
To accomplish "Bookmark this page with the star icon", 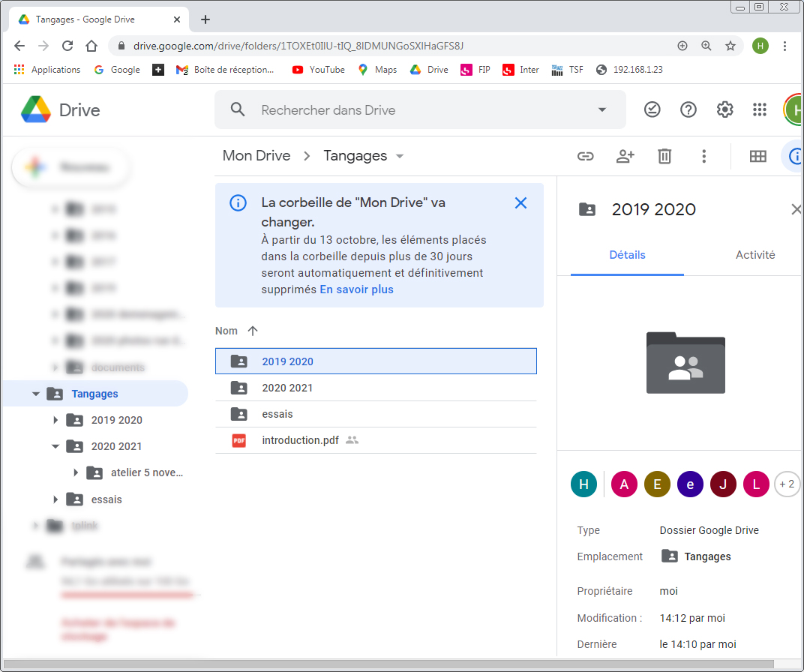I will pos(730,46).
